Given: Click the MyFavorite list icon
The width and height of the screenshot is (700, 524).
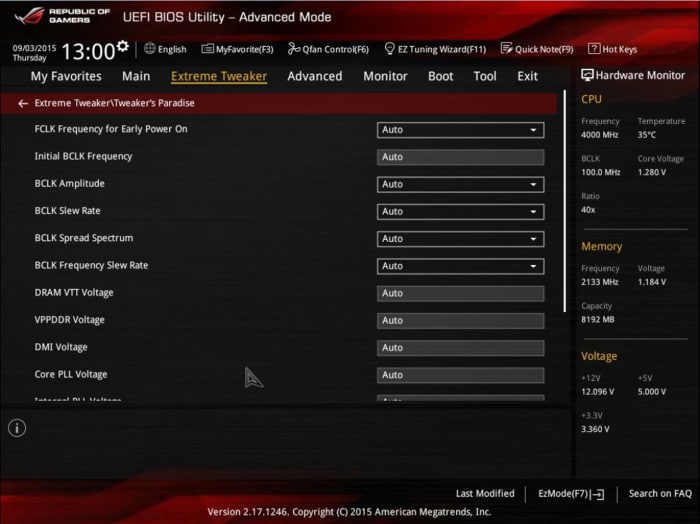Looking at the screenshot, I should [x=208, y=49].
